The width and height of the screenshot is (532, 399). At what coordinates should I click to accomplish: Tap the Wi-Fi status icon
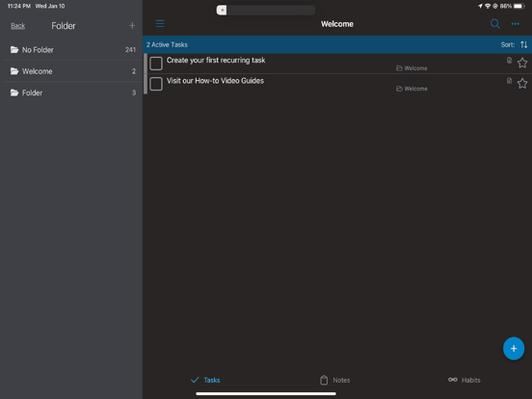[488, 6]
